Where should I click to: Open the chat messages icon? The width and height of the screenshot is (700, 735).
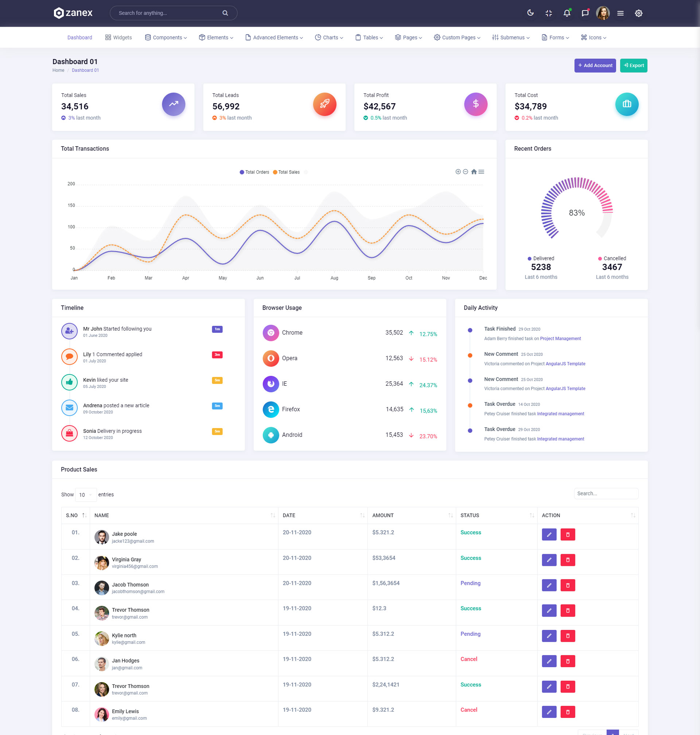[585, 13]
